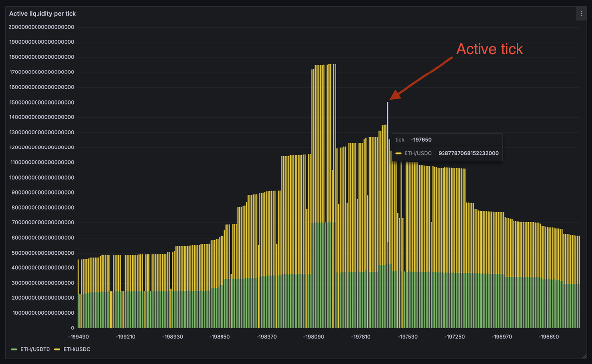592x364 pixels.
Task: Click the x-axis label -197530
Action: 408,337
